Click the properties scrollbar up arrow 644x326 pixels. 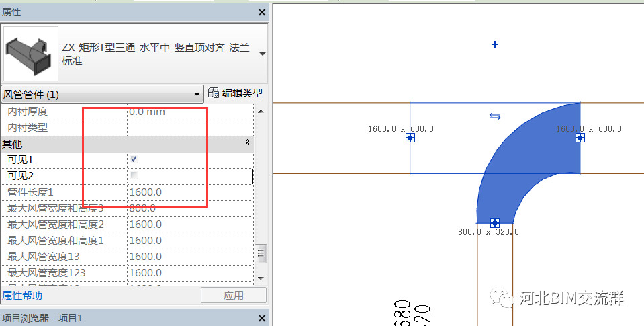point(261,112)
